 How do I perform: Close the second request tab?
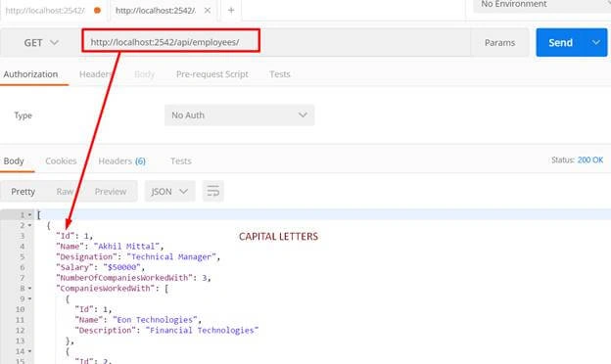click(208, 11)
